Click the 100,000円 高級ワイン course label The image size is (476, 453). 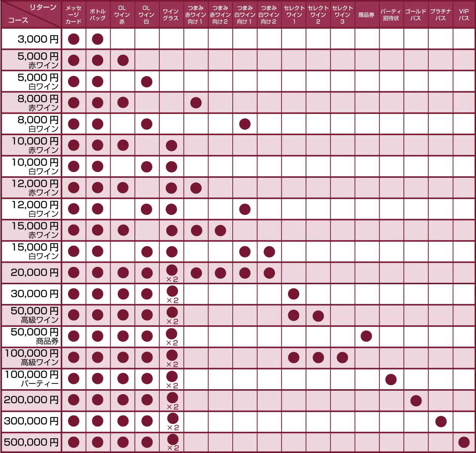(31, 357)
